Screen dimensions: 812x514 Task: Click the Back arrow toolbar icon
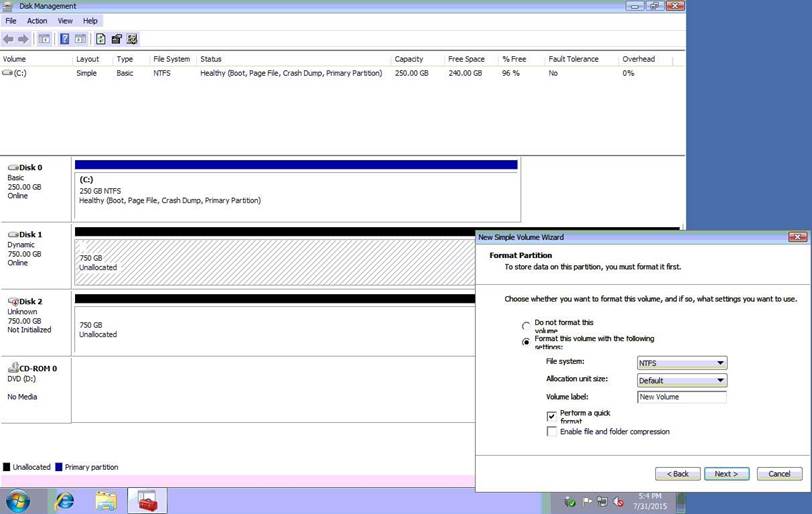tap(9, 39)
